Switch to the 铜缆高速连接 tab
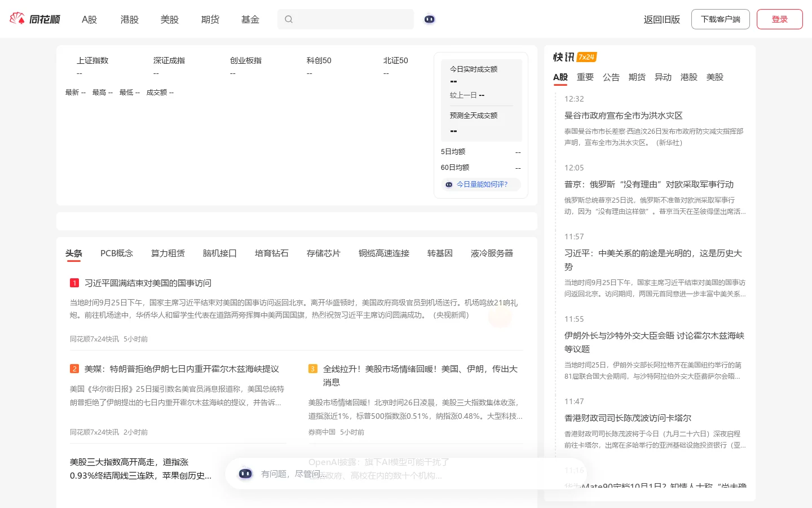Image resolution: width=812 pixels, height=508 pixels. click(384, 253)
